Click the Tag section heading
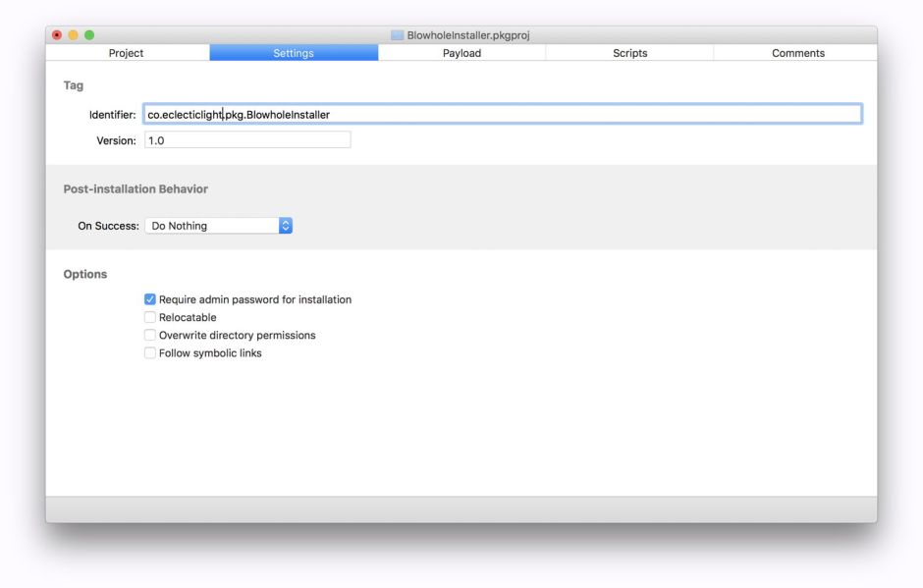The width and height of the screenshot is (923, 588). point(74,85)
